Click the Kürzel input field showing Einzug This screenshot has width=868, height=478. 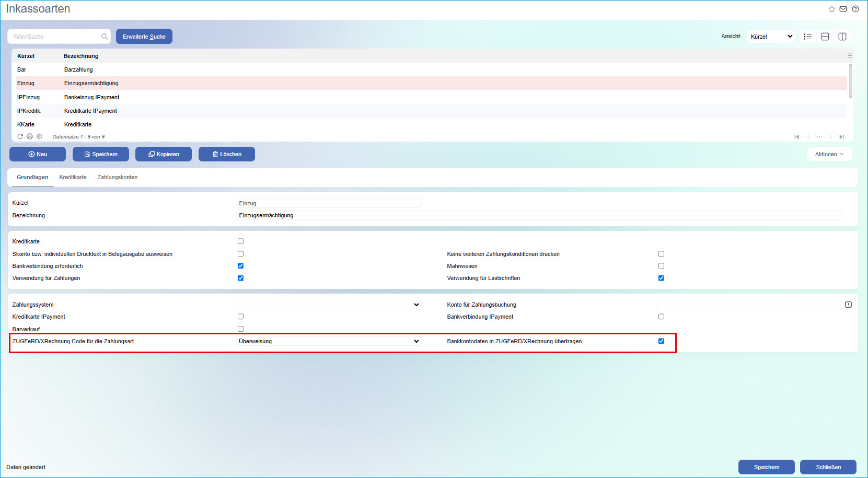[x=329, y=203]
